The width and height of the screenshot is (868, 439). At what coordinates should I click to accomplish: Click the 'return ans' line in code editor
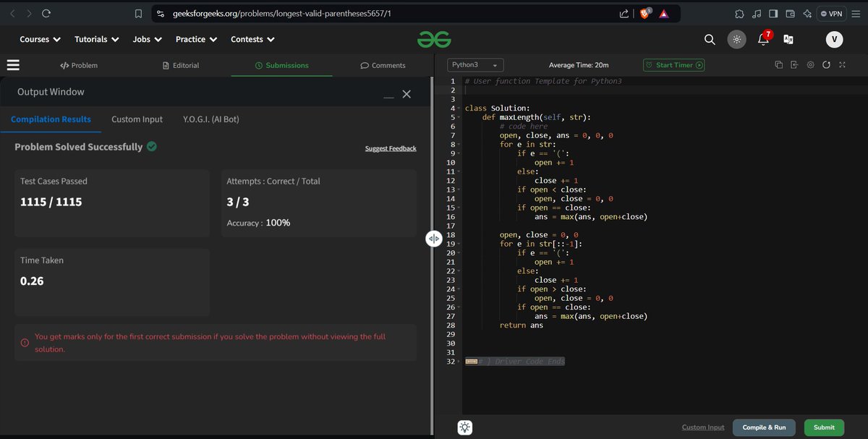tap(521, 325)
